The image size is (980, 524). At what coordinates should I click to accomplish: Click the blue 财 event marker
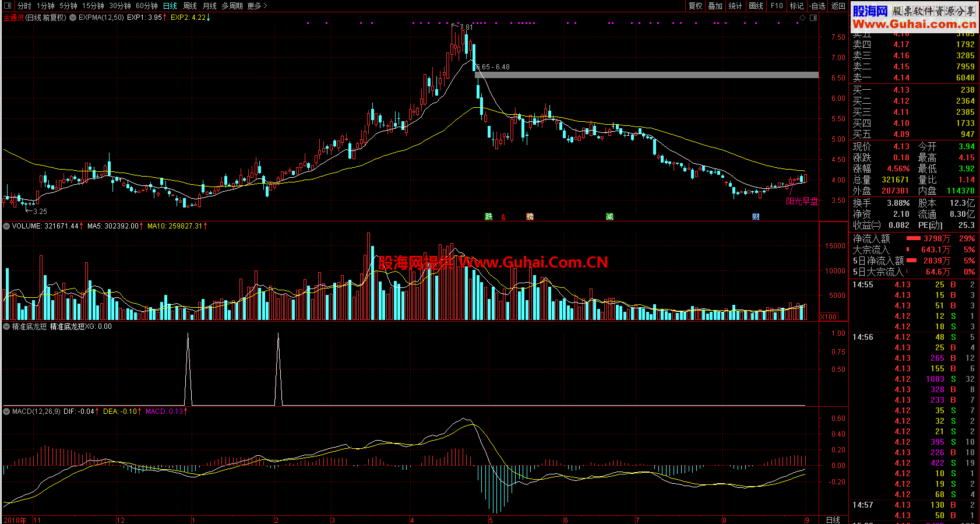pyautogui.click(x=756, y=216)
